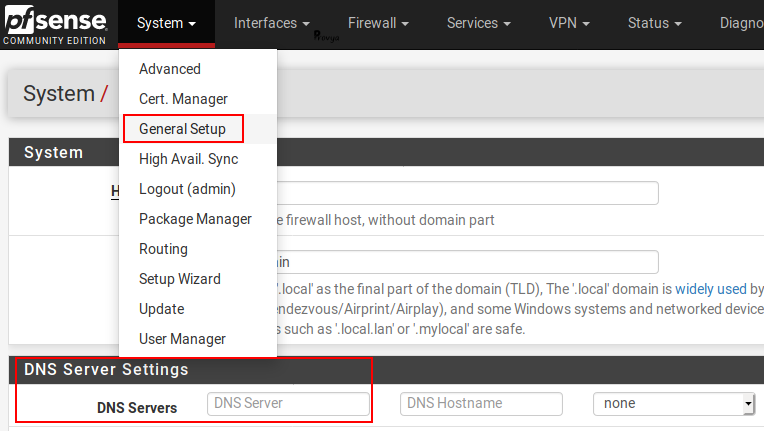Select Routing in System menu

(198, 249)
